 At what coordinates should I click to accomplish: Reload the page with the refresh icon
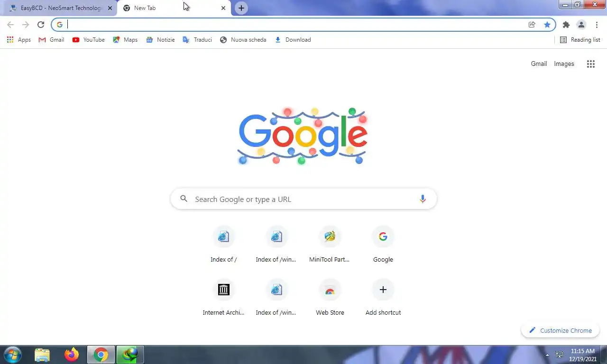(x=41, y=25)
